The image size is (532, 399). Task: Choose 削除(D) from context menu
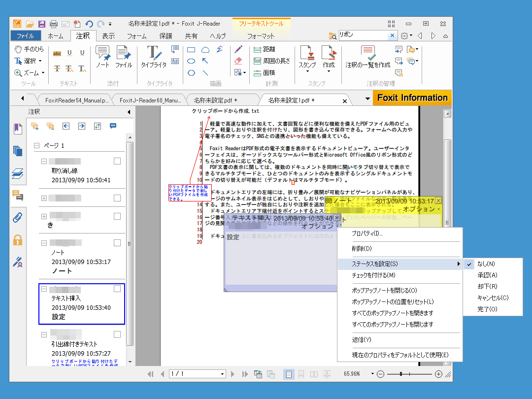[362, 248]
